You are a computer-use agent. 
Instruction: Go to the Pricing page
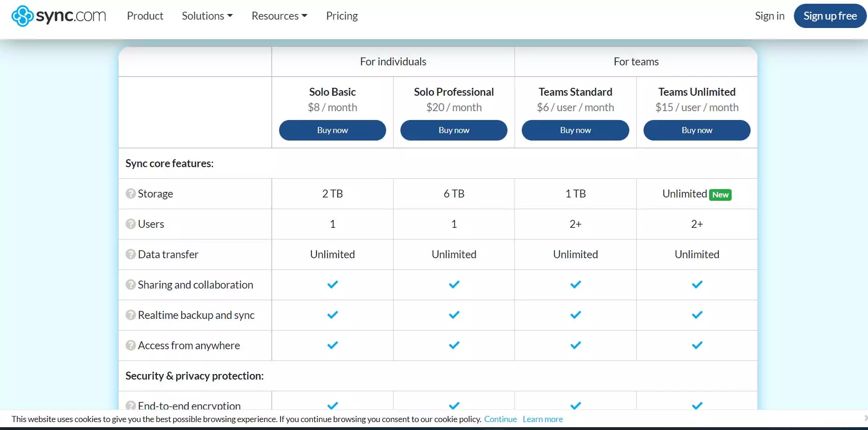point(342,16)
